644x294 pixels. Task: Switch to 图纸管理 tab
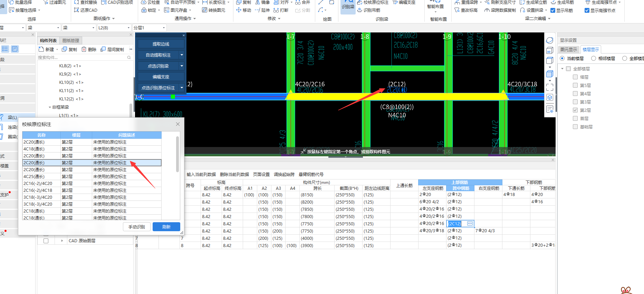(x=71, y=40)
